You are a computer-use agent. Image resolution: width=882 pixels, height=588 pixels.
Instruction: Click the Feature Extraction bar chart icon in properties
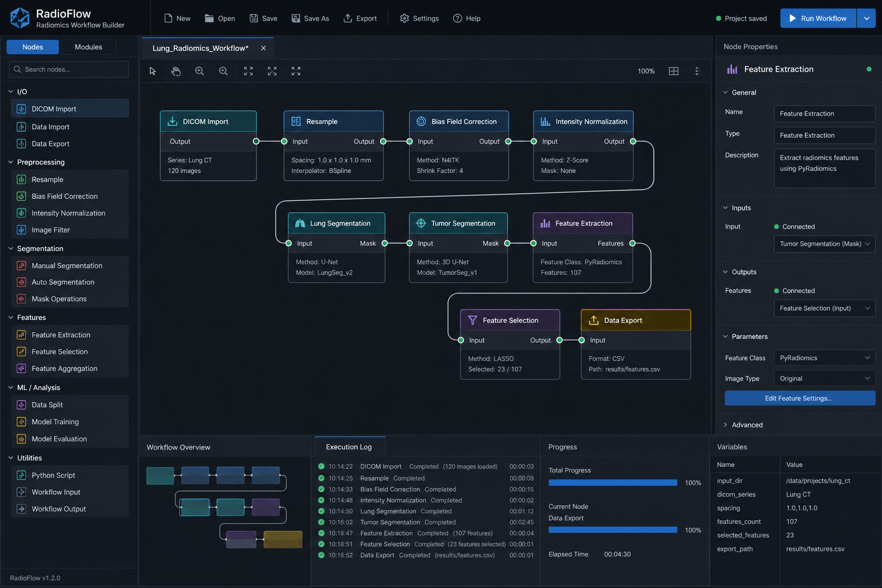732,69
